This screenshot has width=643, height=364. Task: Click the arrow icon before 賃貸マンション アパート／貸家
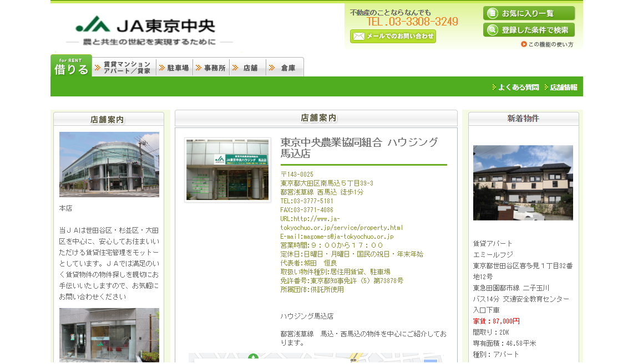pyautogui.click(x=98, y=68)
